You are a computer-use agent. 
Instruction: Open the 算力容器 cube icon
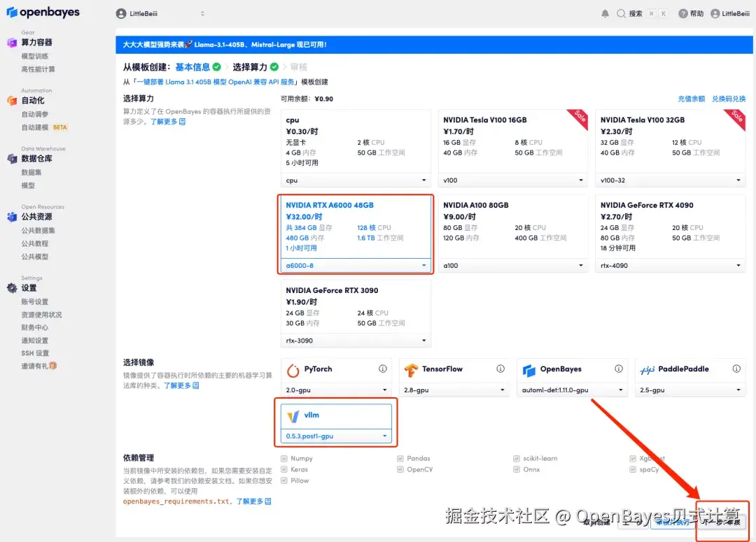(x=12, y=43)
